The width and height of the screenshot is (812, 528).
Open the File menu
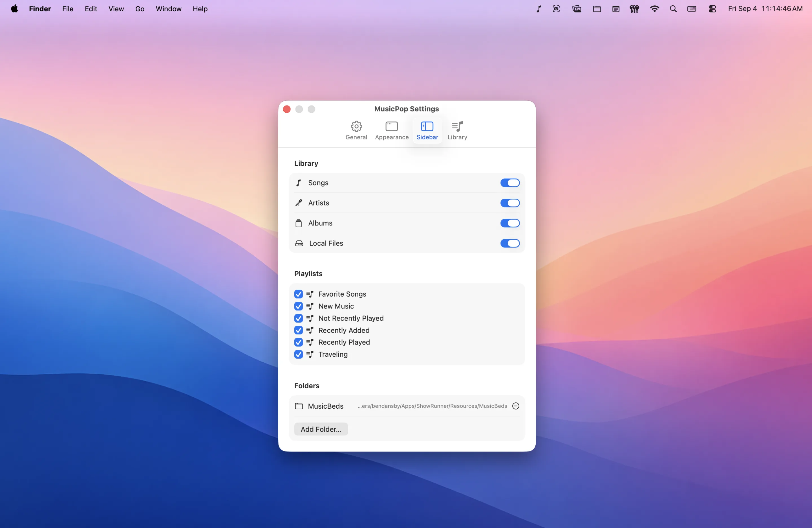pyautogui.click(x=68, y=9)
